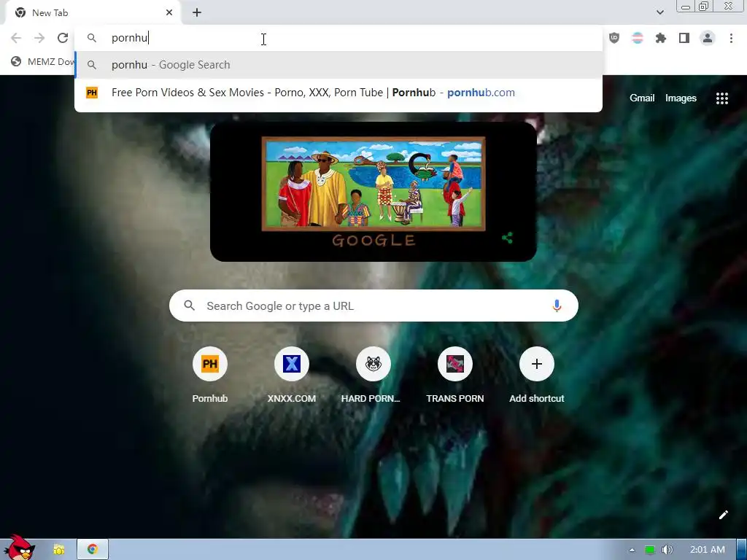
Task: Open the Google Doodle artwork
Action: [373, 184]
